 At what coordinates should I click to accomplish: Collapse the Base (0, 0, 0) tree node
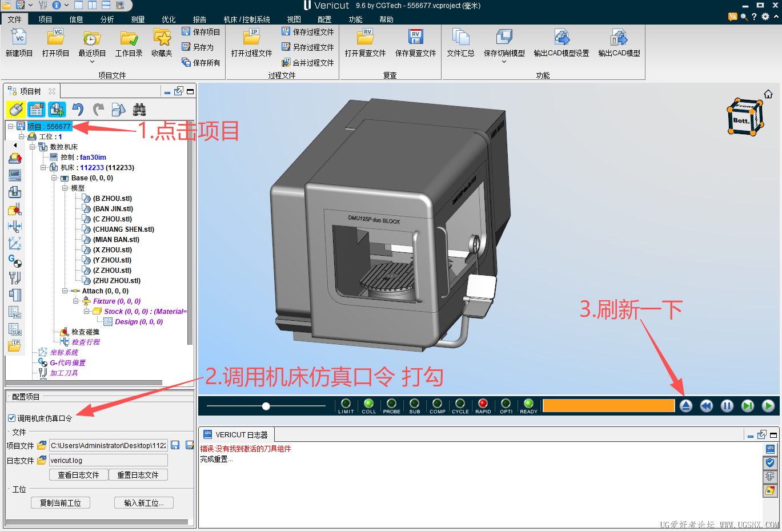tap(54, 178)
